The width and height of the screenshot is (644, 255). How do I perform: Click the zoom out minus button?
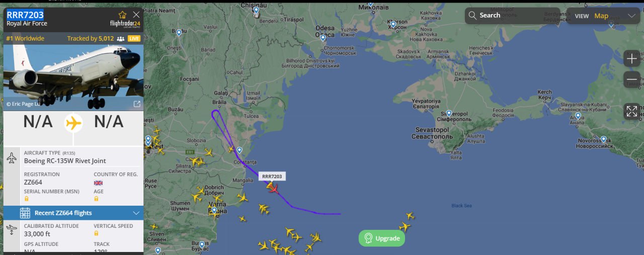tap(632, 79)
